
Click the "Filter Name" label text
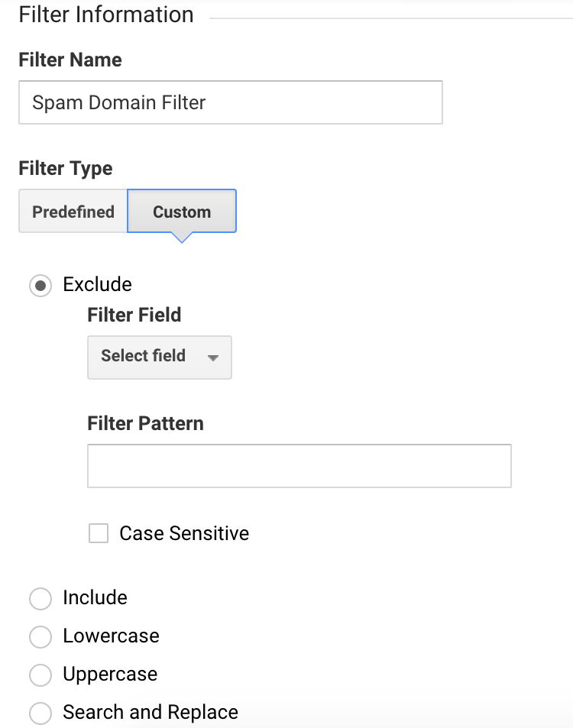pyautogui.click(x=70, y=60)
